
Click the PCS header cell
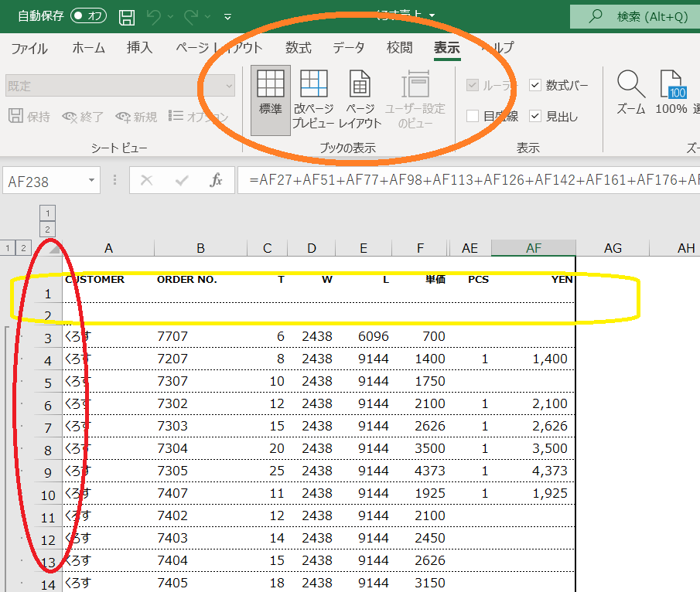point(470,281)
